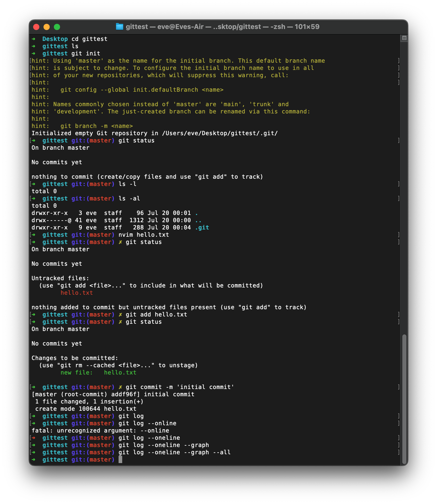Click 'Initialized empty Git repository' output line
The height and width of the screenshot is (504, 437).
tap(155, 133)
